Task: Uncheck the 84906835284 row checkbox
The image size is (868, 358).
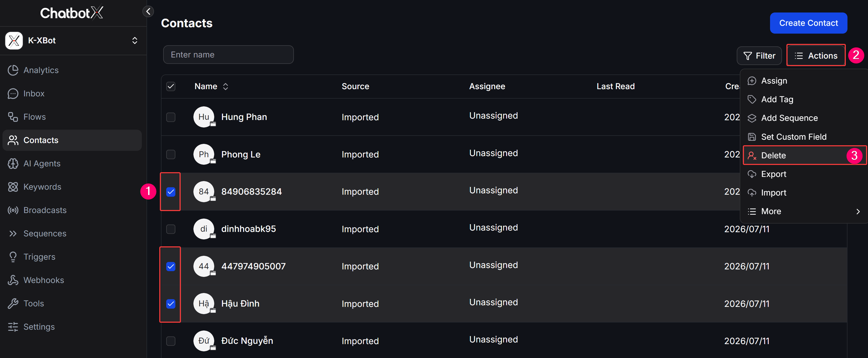Action: [171, 192]
